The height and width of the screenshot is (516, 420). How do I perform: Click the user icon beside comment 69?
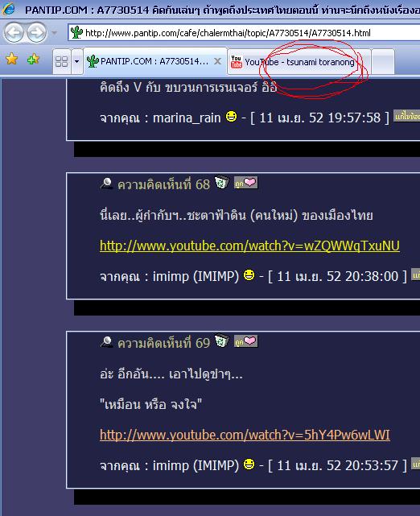tap(106, 342)
